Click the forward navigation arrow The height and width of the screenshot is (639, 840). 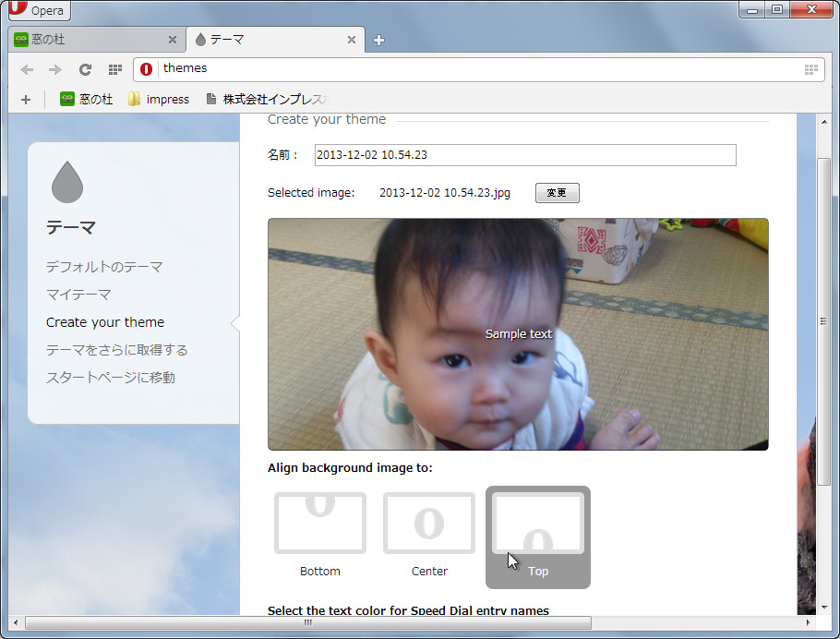tap(54, 69)
